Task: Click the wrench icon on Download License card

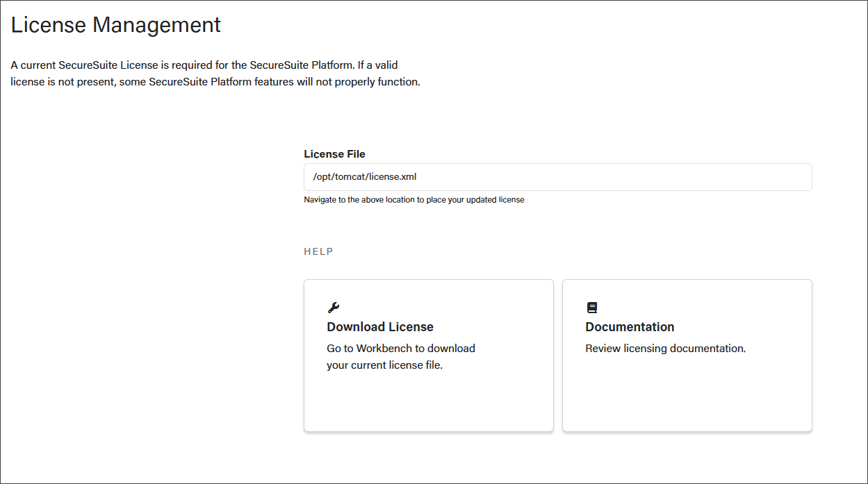Action: pyautogui.click(x=334, y=308)
